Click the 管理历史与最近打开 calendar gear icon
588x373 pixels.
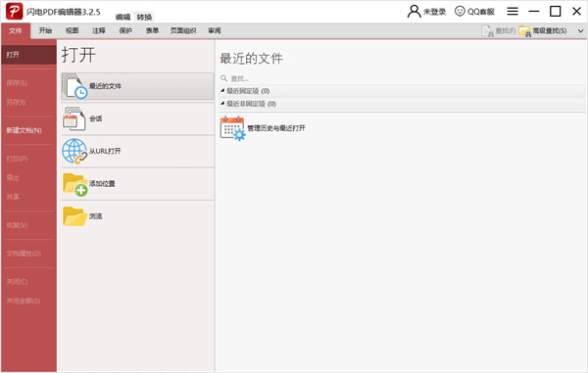click(x=232, y=128)
